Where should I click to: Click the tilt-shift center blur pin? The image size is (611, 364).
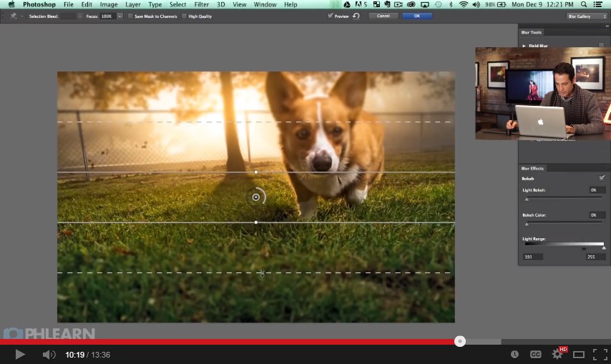coord(255,197)
